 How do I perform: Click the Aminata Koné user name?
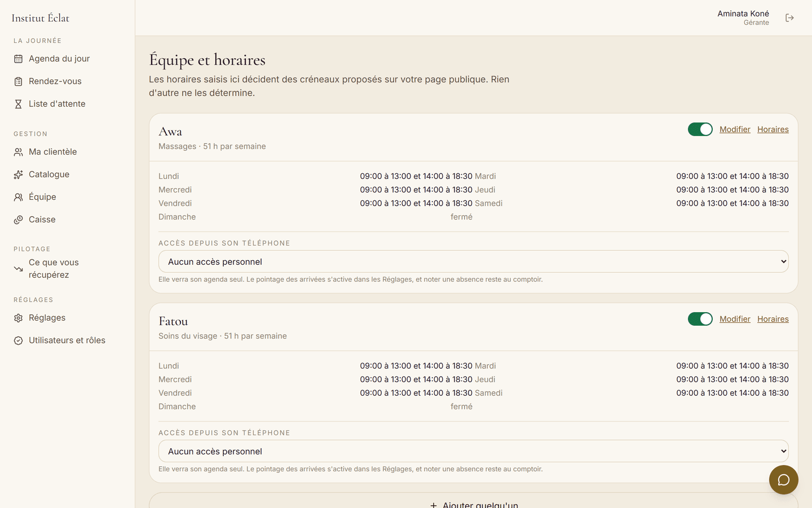pos(743,14)
